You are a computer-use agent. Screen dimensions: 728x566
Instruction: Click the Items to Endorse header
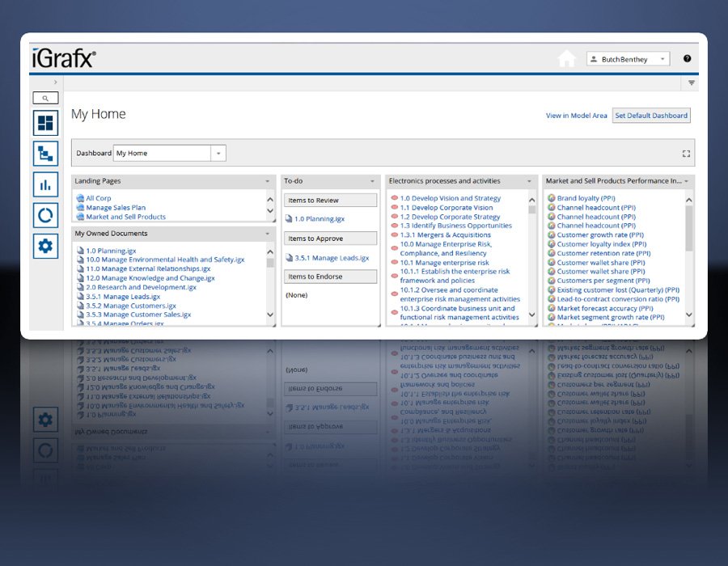(330, 277)
